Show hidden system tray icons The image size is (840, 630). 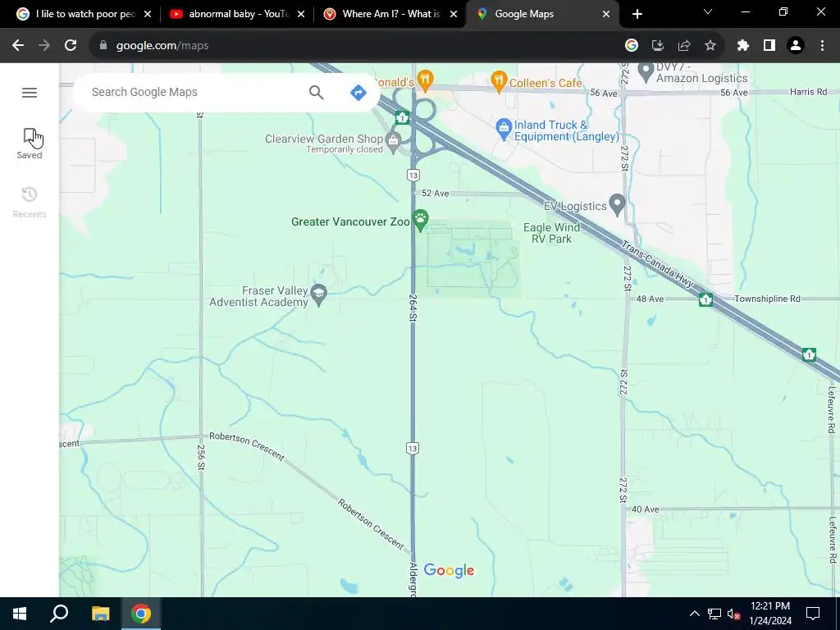pos(694,614)
